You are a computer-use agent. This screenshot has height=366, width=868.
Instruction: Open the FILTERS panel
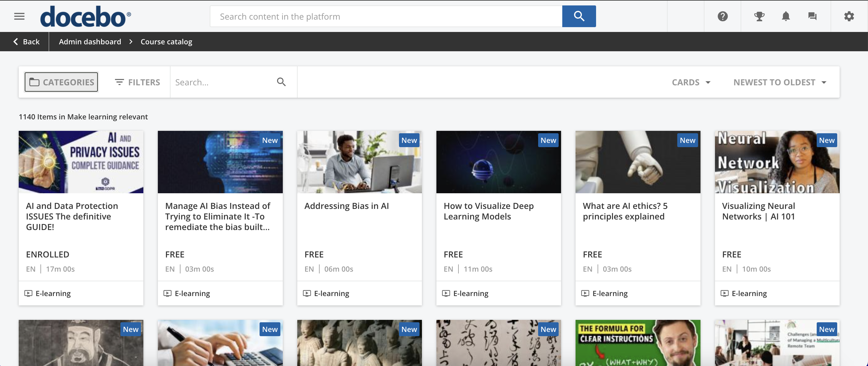pos(137,82)
